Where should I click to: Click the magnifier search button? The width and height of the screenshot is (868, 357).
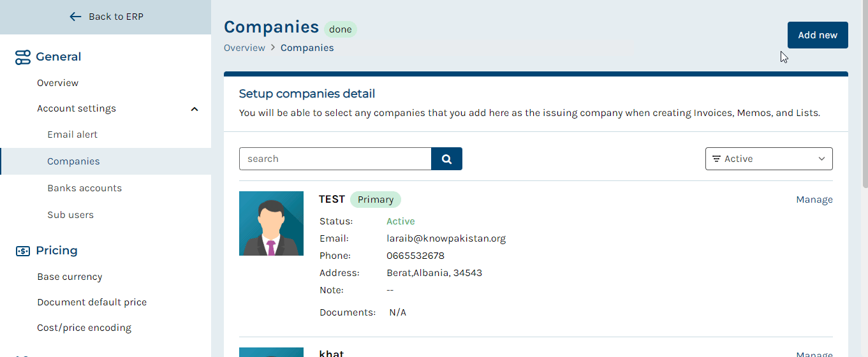point(446,159)
